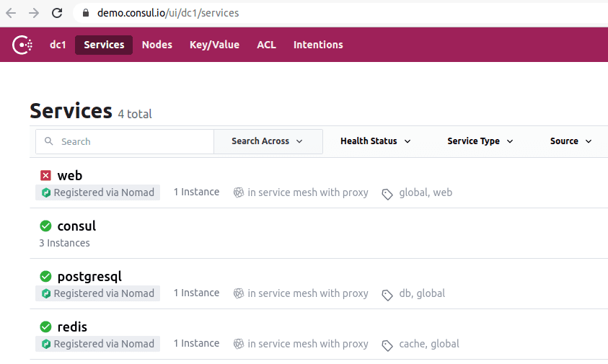Open the ACL tab
This screenshot has width=608, height=364.
(x=266, y=45)
